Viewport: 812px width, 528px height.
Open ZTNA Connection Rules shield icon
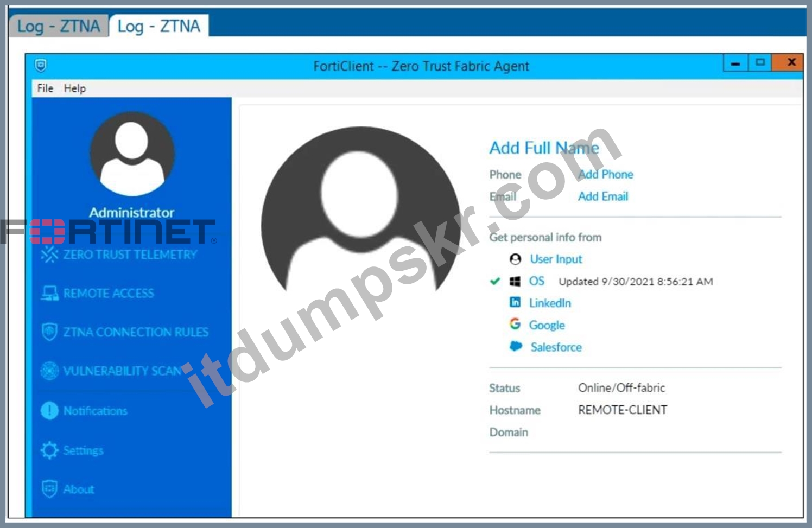click(49, 332)
